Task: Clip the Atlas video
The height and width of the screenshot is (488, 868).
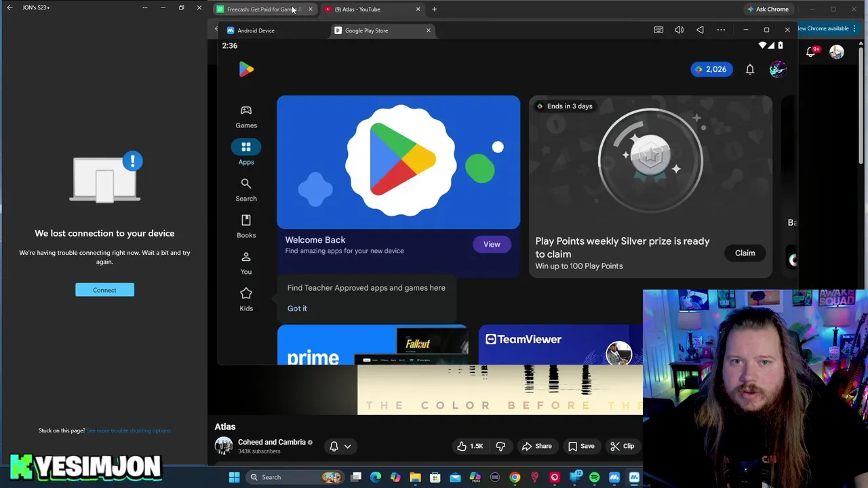Action: 622,446
